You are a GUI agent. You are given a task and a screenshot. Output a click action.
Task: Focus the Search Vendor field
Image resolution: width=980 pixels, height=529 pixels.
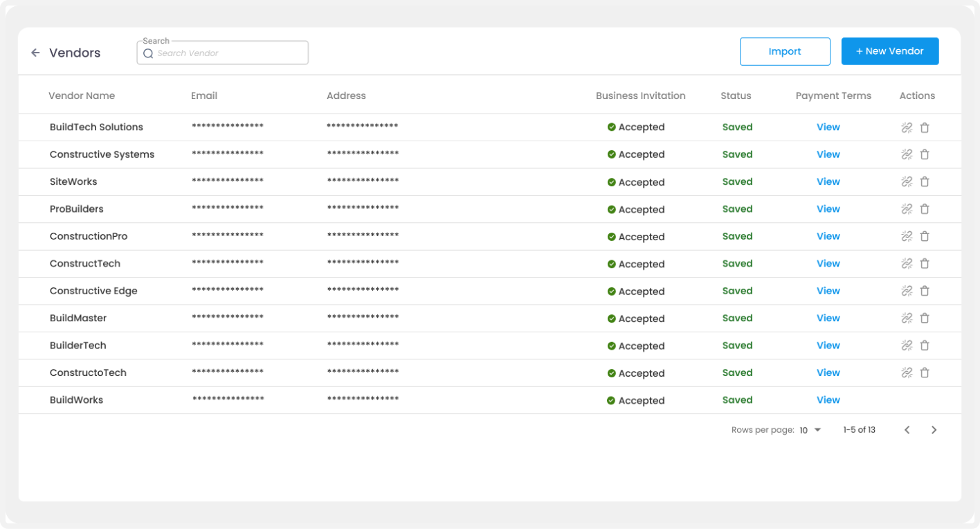point(223,53)
